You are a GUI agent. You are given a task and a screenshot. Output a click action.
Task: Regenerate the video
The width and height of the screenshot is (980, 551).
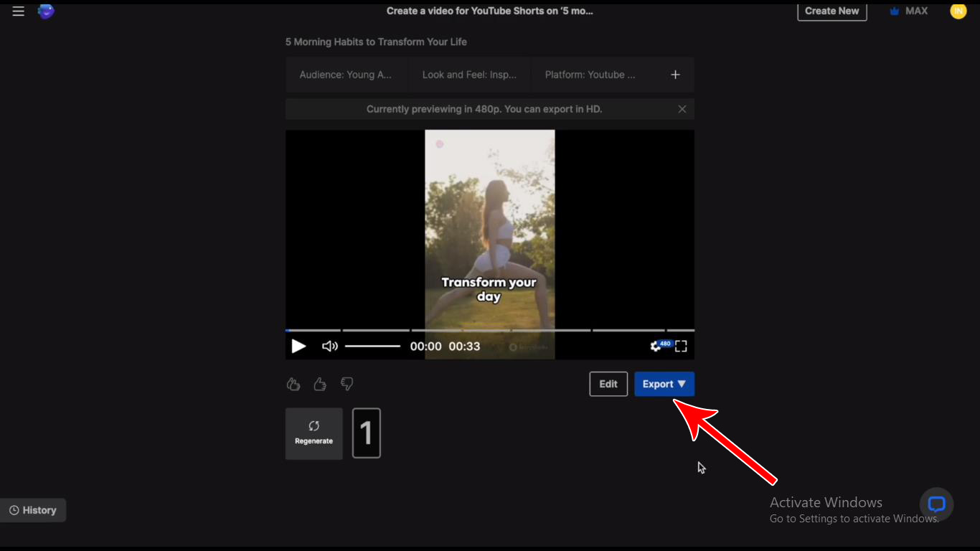click(314, 433)
